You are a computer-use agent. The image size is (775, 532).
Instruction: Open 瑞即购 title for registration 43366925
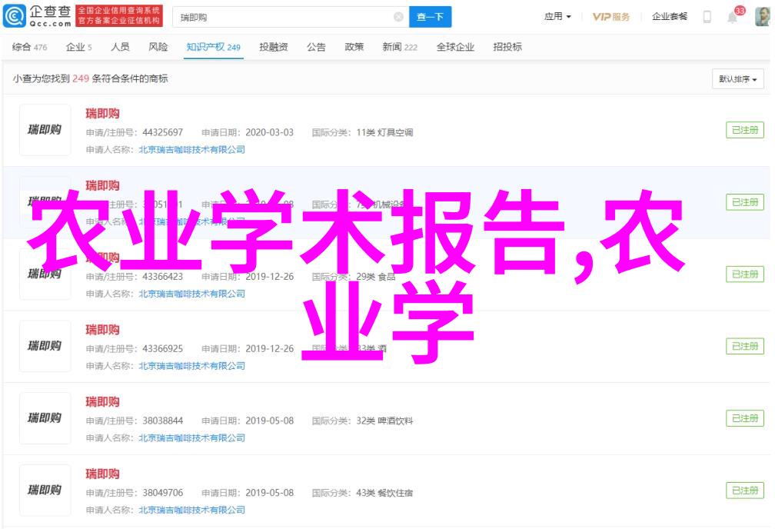click(x=102, y=330)
